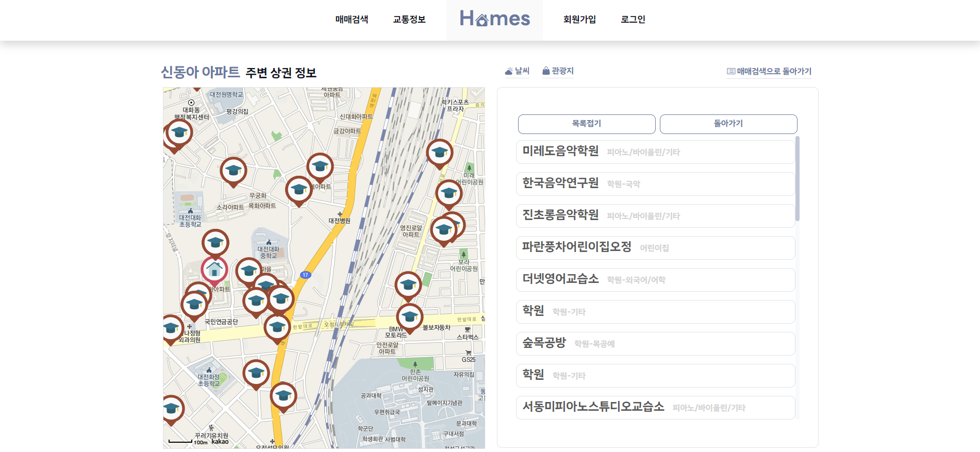The height and width of the screenshot is (452, 980).
Task: Open the weather icon link 날씨
Action: coord(517,71)
